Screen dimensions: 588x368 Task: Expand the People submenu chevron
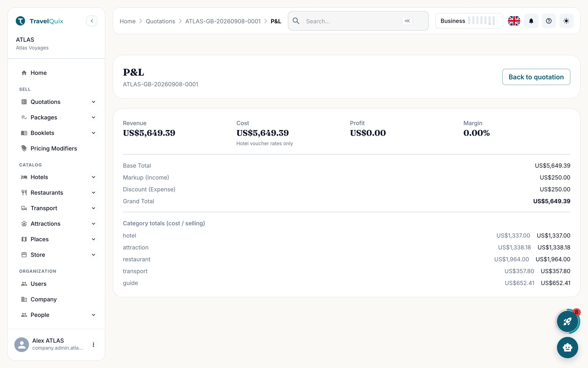click(x=93, y=315)
